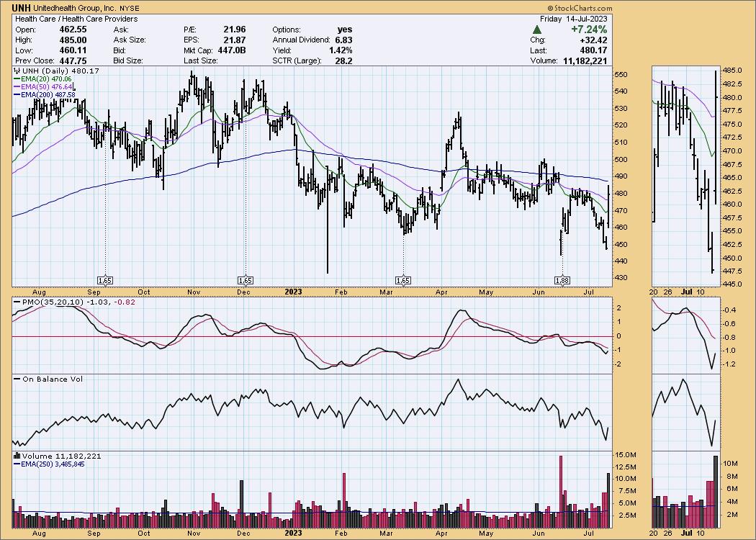
Task: Click the header Volume value 11,182,221
Action: (x=585, y=60)
